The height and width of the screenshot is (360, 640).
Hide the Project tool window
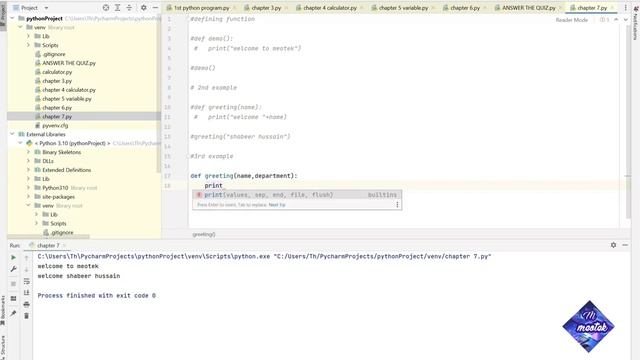(155, 8)
